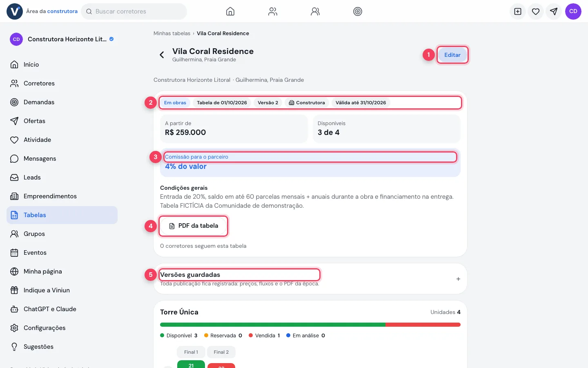Image resolution: width=588 pixels, height=368 pixels.
Task: Open Ofertas in sidebar
Action: click(x=62, y=121)
